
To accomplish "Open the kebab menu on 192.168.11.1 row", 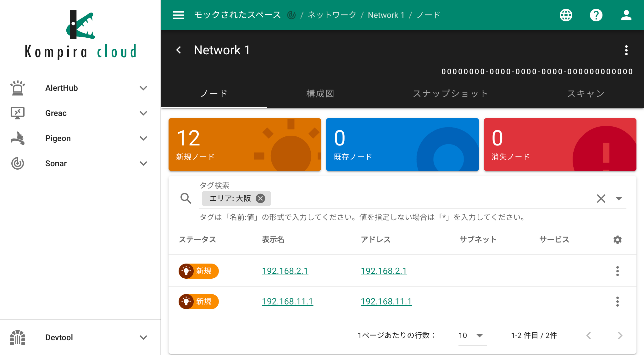I will tap(617, 301).
